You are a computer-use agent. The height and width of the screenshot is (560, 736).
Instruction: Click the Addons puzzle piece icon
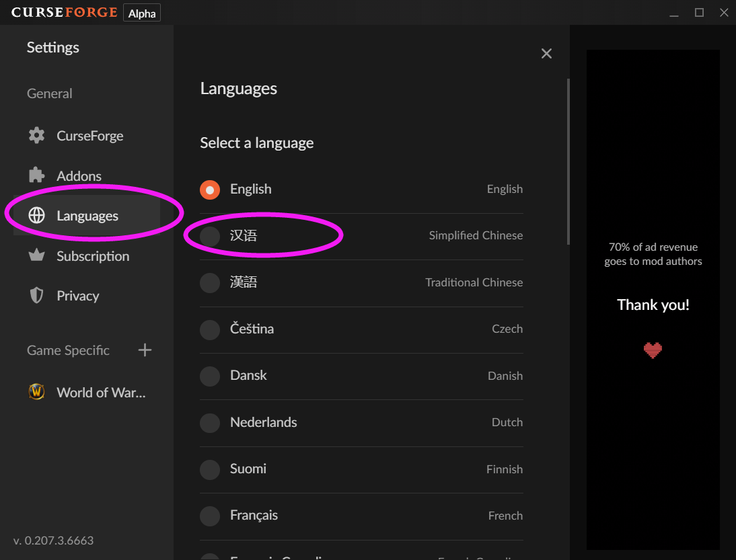36,175
